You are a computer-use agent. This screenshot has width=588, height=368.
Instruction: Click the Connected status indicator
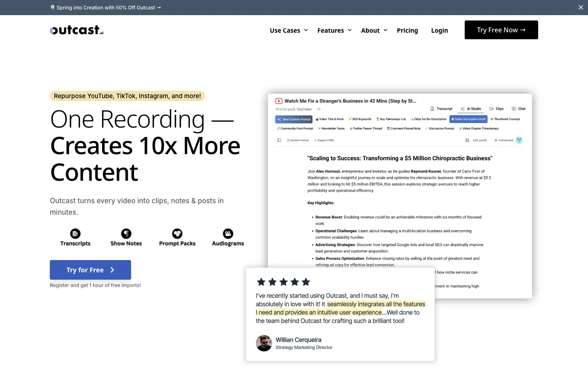click(504, 140)
